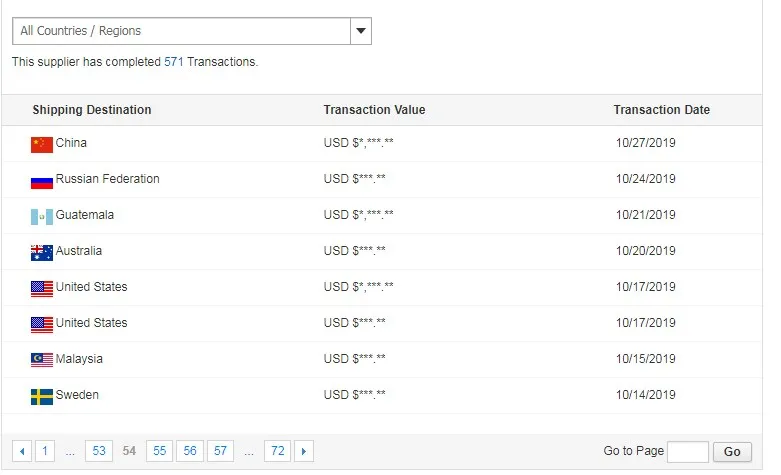Screen dimensions: 781x475
Task: Navigate to page 53
Action: pyautogui.click(x=98, y=451)
